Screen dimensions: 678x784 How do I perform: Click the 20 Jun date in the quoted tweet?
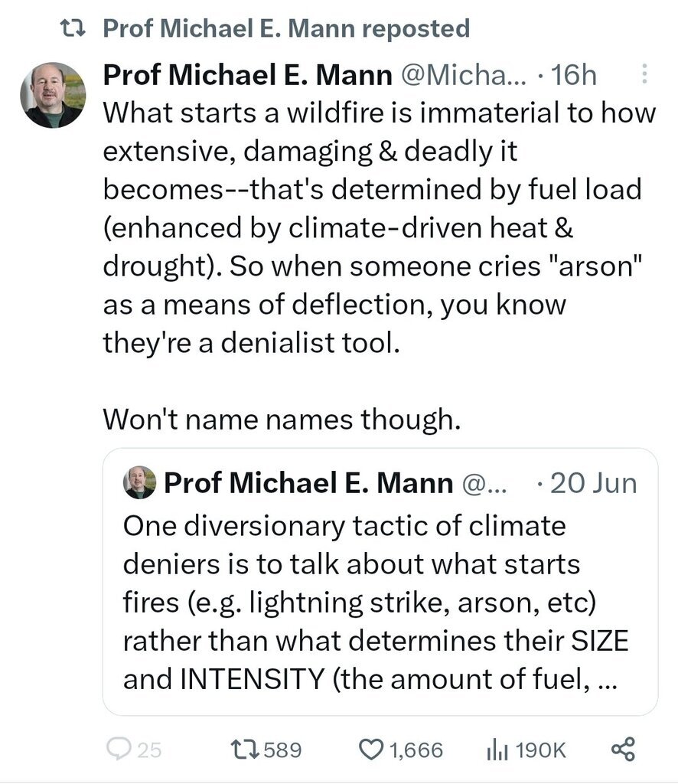594,483
